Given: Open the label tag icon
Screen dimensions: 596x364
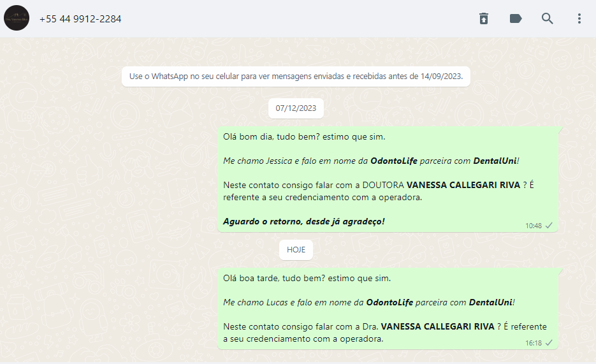Looking at the screenshot, I should [x=516, y=18].
